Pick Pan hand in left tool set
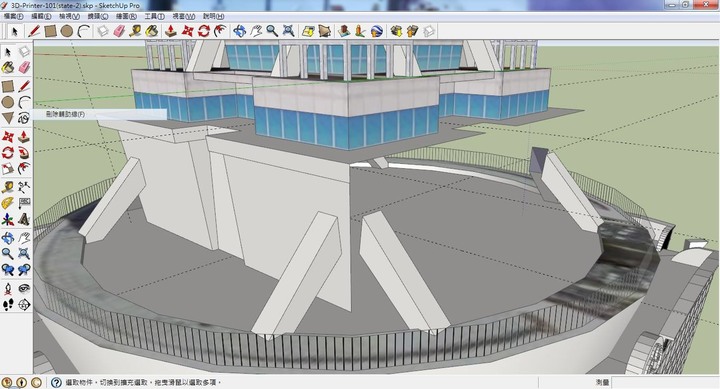The height and width of the screenshot is (389, 720). pyautogui.click(x=24, y=237)
